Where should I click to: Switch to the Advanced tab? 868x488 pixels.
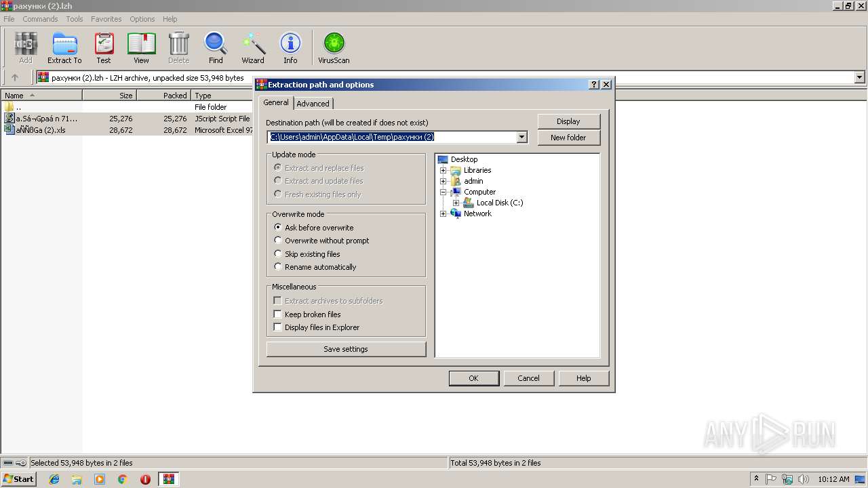point(313,103)
